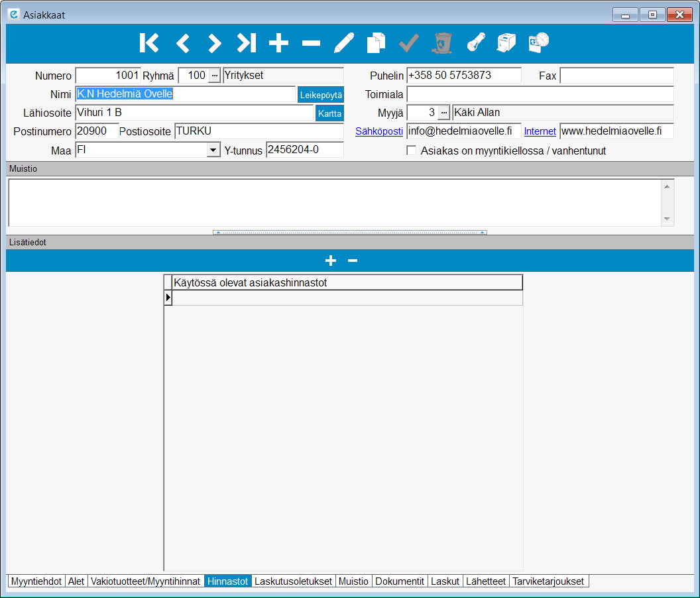Switch to the Myyntiehdot tab
Screen dimensions: 700x598
tap(36, 581)
